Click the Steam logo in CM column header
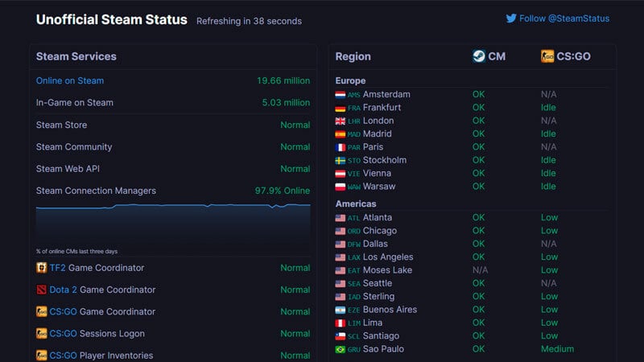644x362 pixels. pos(479,56)
